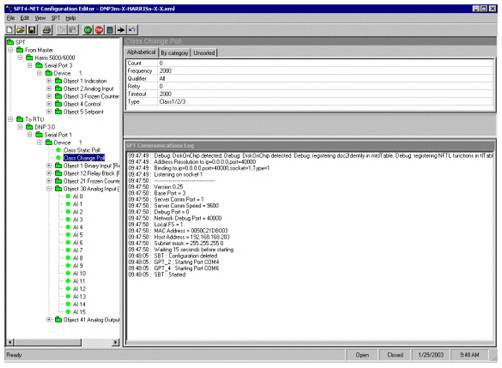This screenshot has height=368, width=502.
Task: Click the New file toolbar icon
Action: (x=9, y=30)
